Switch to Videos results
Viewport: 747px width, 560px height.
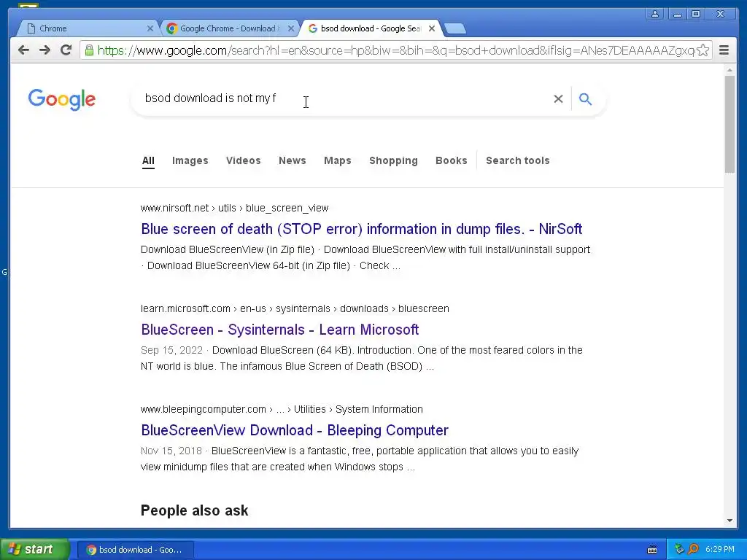coord(244,160)
